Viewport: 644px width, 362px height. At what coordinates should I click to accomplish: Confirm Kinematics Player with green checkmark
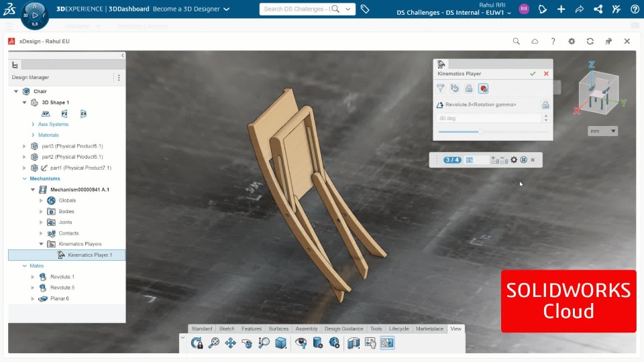coord(533,74)
